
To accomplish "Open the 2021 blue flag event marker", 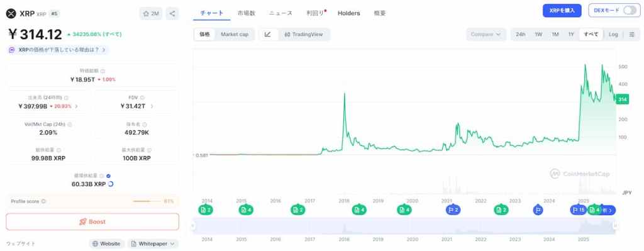I will point(453,210).
